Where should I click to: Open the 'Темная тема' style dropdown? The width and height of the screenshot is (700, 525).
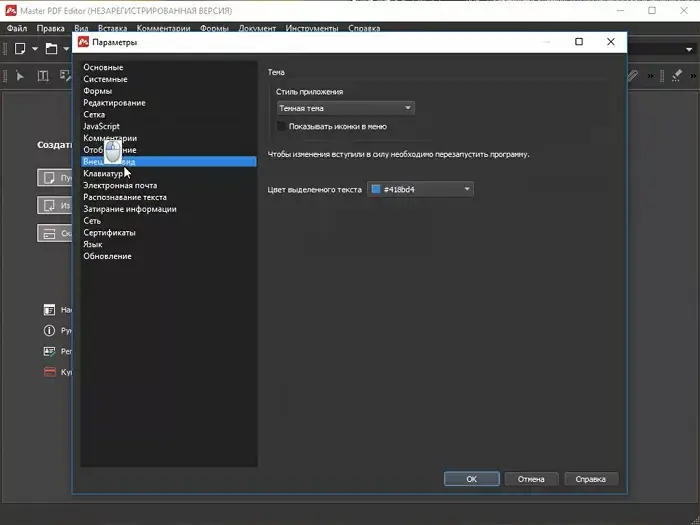(345, 108)
